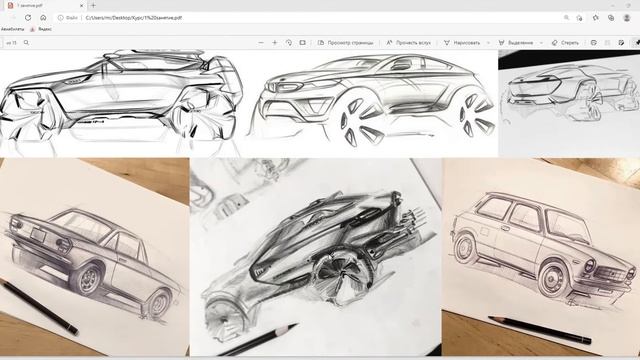Screen dimensions: 640x360
Task: Click the small vintage hatchback sketch
Action: coord(541,257)
